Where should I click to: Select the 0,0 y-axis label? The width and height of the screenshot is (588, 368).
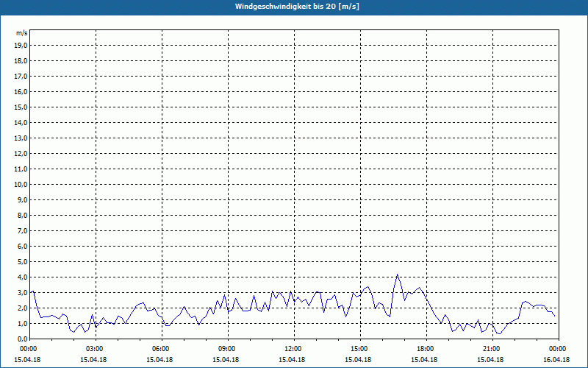(x=22, y=339)
